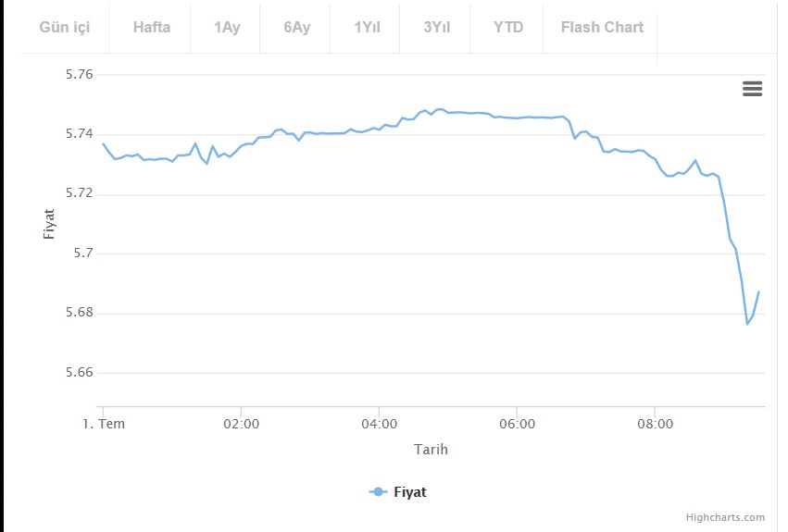
Task: Open the Flash Chart tab
Action: [x=602, y=27]
